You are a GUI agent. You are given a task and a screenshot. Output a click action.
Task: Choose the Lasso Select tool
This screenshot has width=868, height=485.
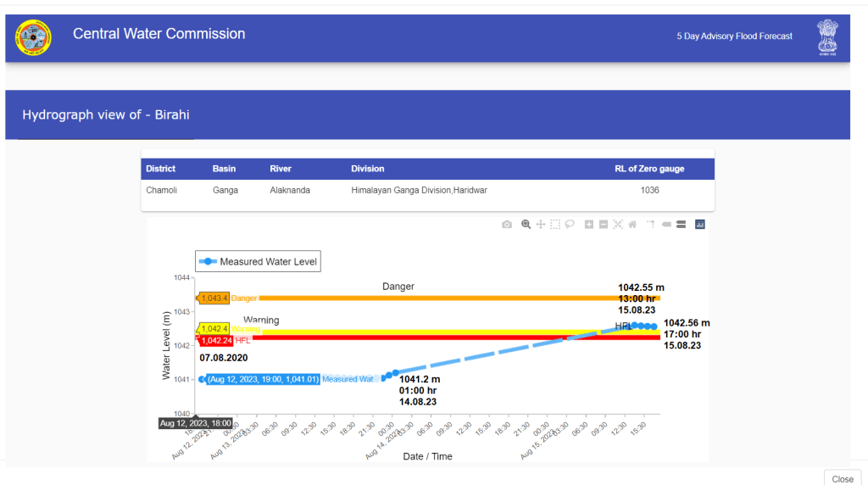(570, 225)
